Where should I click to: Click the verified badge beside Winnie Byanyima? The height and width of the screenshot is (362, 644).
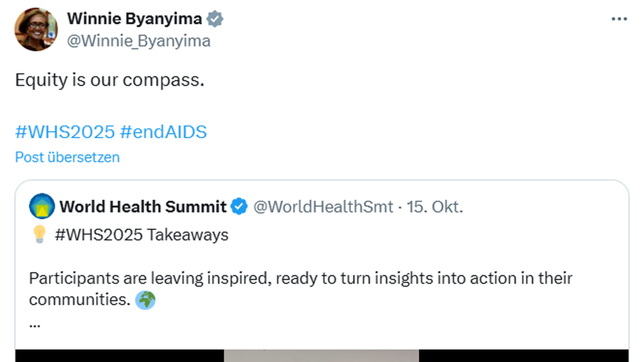(215, 19)
